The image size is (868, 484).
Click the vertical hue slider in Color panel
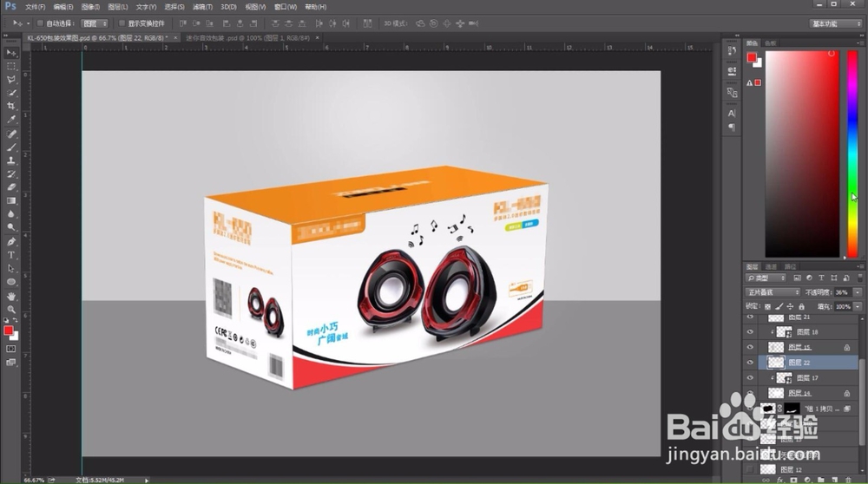tap(852, 154)
